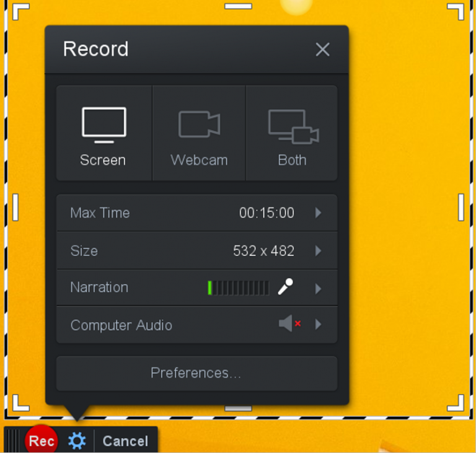Expand the Narration options arrow
The image size is (476, 453).
click(x=318, y=288)
